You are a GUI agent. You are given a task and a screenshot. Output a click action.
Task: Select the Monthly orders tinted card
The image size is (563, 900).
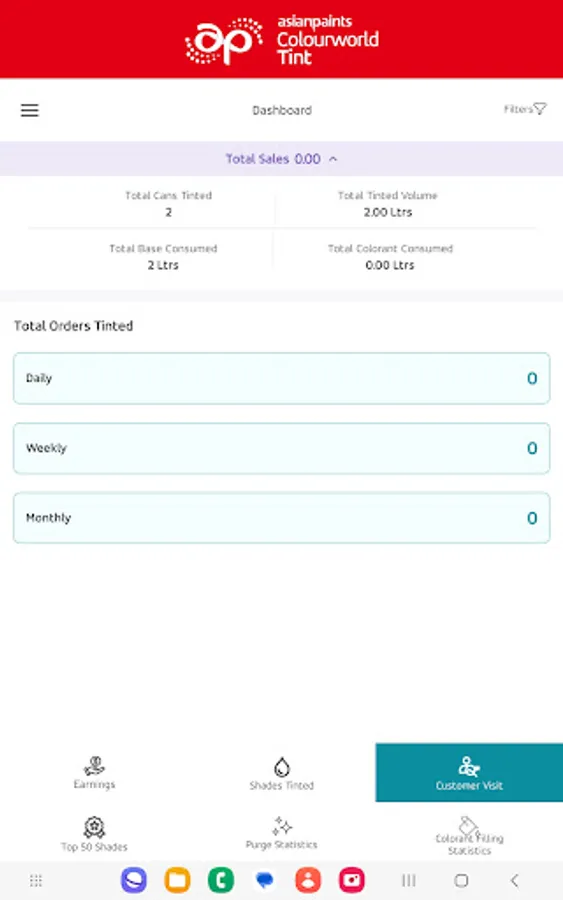point(282,518)
